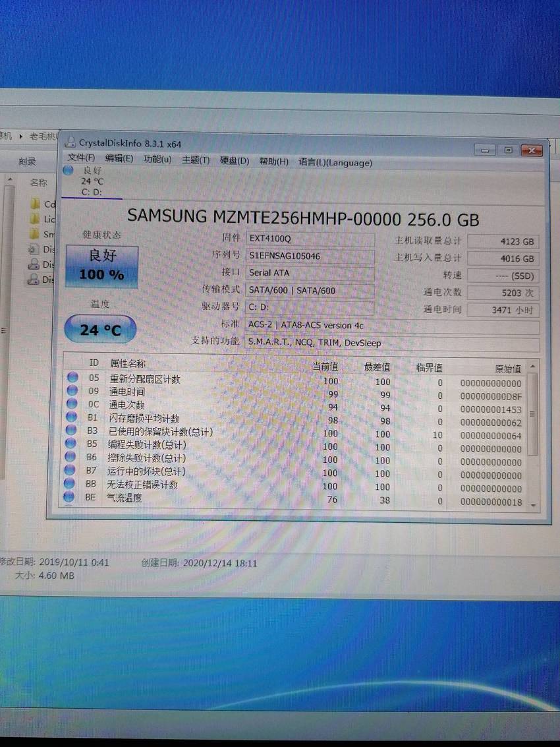Click the 属性名称 column header

pos(128,363)
